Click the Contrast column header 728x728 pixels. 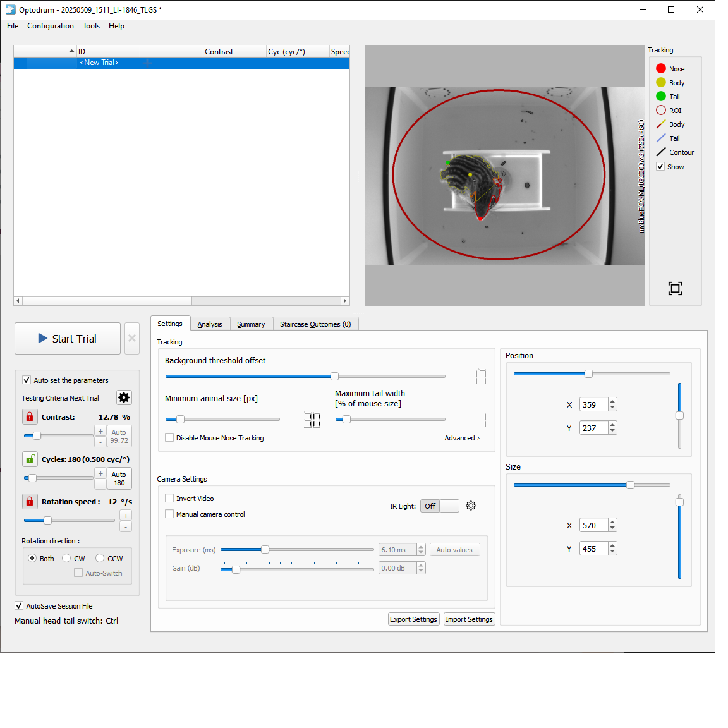[234, 52]
